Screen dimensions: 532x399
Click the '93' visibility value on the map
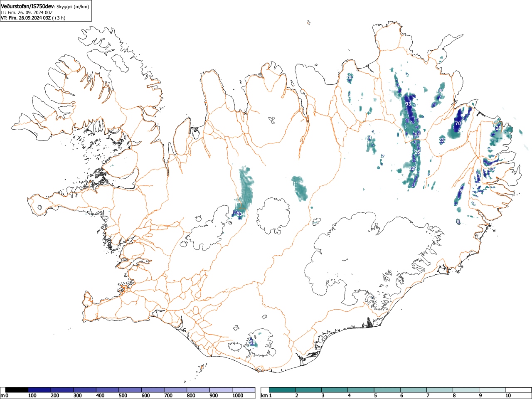(x=408, y=104)
